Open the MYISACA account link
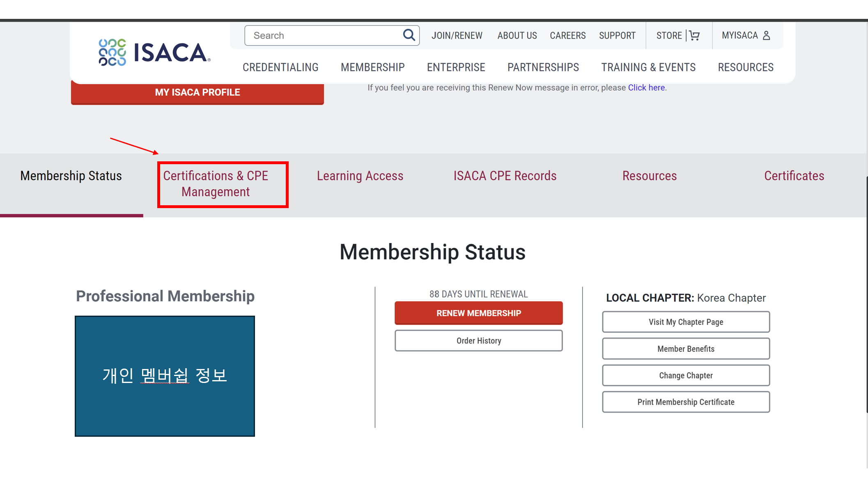The width and height of the screenshot is (868, 486). (739, 35)
